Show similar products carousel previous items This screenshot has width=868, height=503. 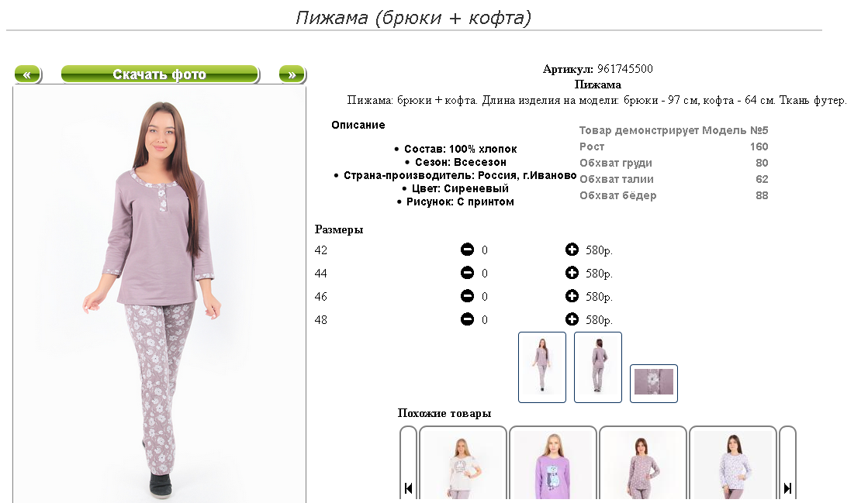click(408, 463)
